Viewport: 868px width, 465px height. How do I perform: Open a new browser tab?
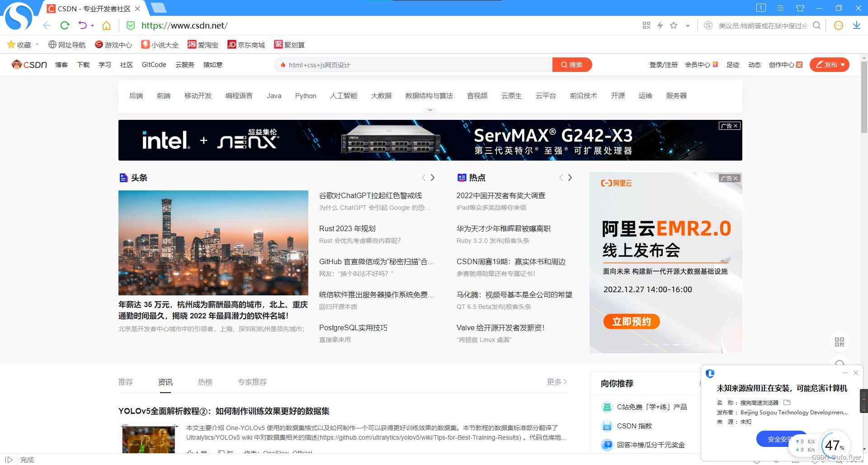point(158,8)
